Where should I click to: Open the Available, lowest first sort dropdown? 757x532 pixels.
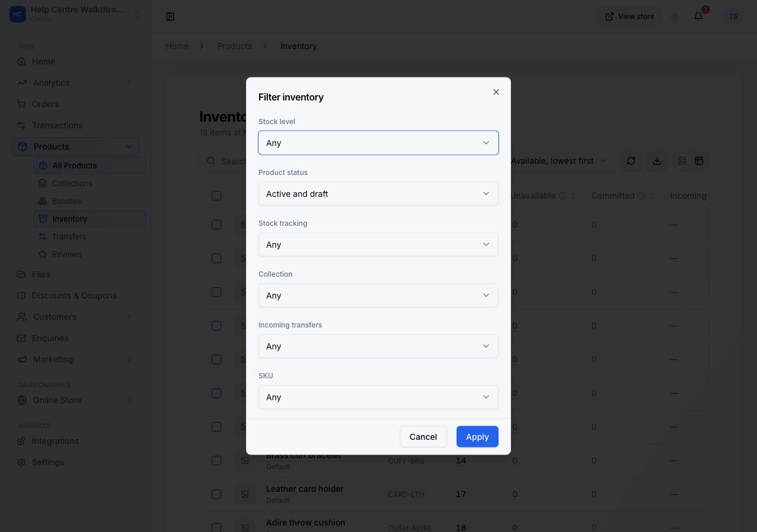click(x=559, y=161)
